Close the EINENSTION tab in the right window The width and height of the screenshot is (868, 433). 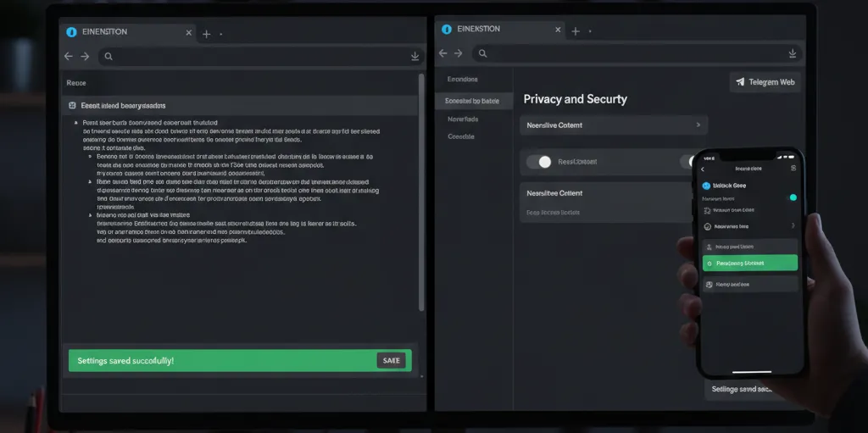click(558, 30)
